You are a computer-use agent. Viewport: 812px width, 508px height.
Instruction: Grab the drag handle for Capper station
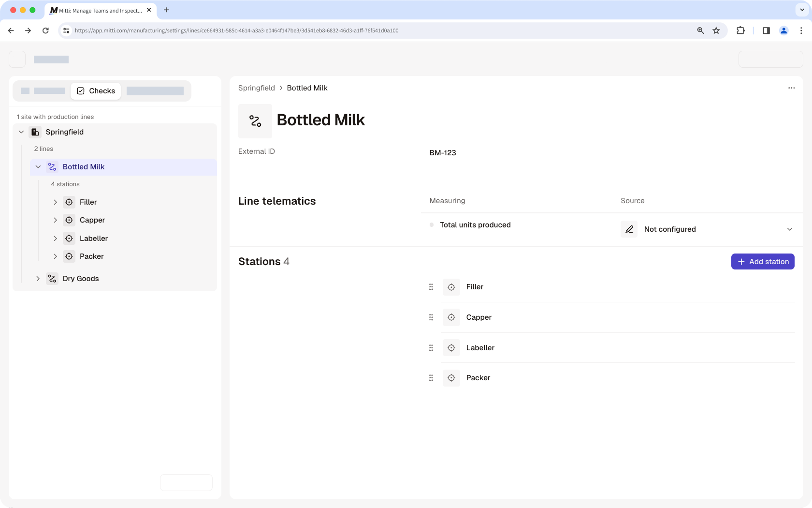tap(431, 317)
